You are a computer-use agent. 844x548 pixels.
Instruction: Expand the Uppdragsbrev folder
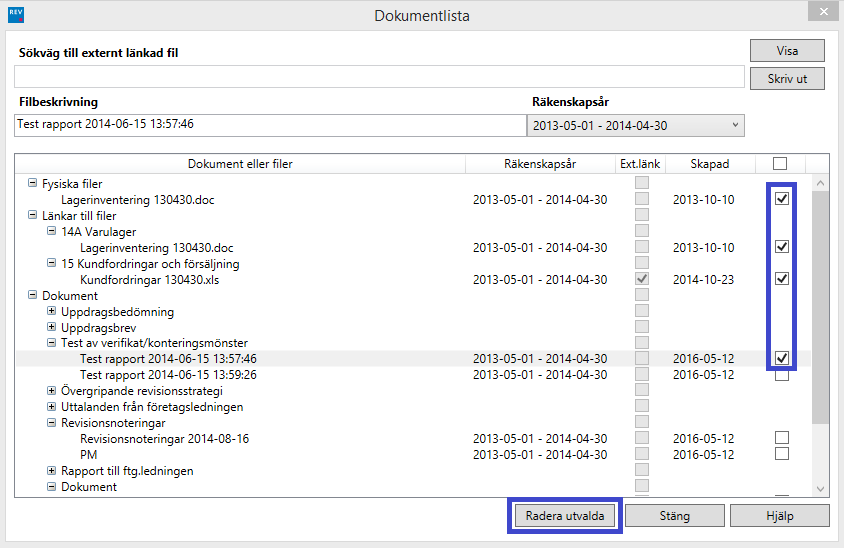(52, 327)
